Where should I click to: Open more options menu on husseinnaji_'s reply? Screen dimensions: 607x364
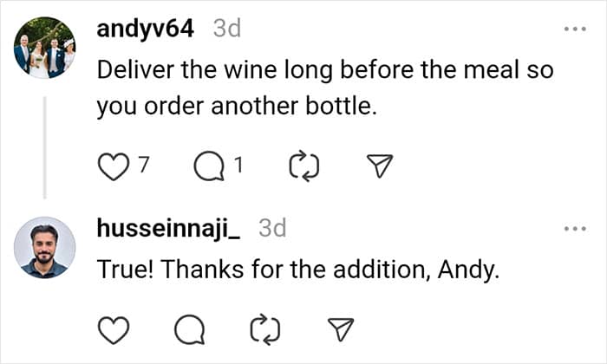(x=574, y=229)
